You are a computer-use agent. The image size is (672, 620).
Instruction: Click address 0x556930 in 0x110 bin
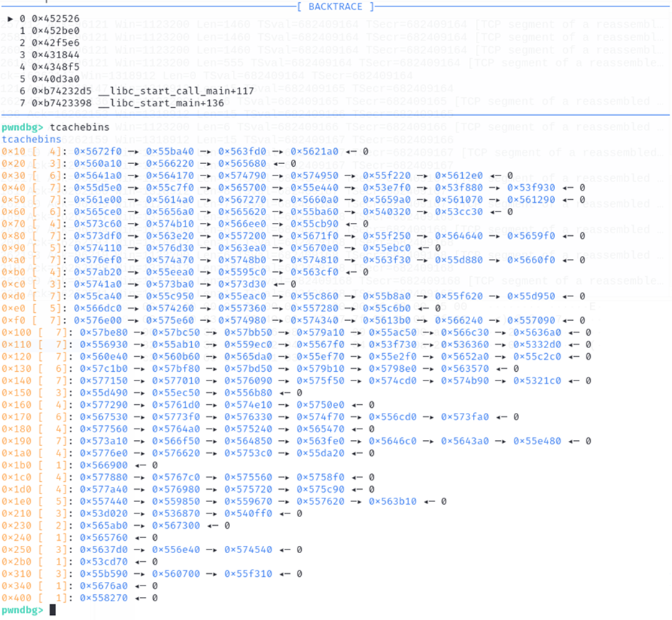point(103,345)
